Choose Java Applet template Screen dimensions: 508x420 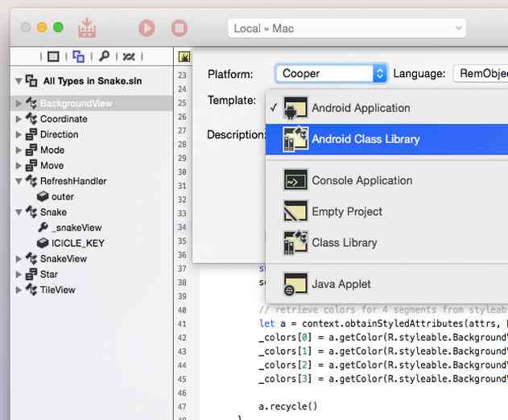point(386,284)
